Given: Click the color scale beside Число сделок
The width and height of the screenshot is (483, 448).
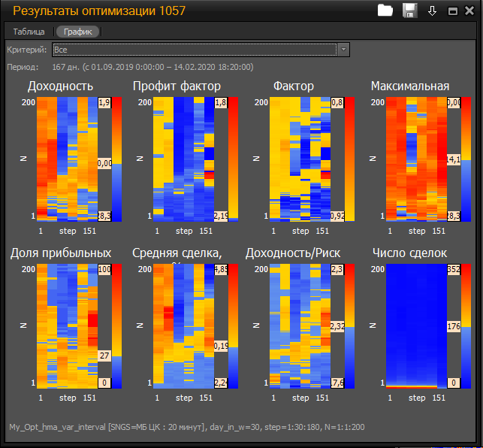Looking at the screenshot, I should (x=466, y=326).
